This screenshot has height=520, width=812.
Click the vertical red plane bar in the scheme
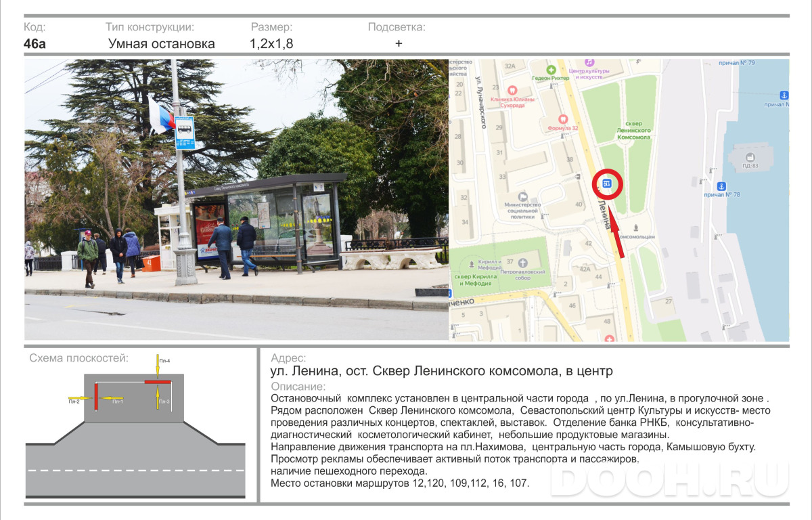96,395
